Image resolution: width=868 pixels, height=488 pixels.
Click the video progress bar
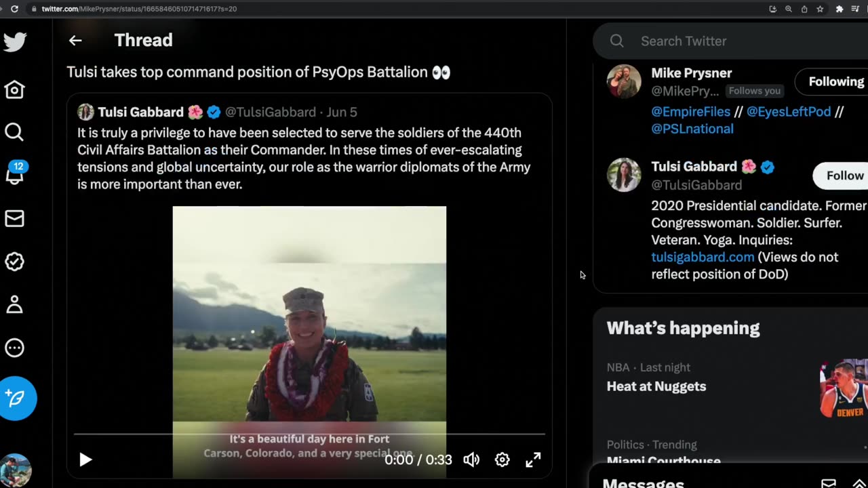click(309, 434)
